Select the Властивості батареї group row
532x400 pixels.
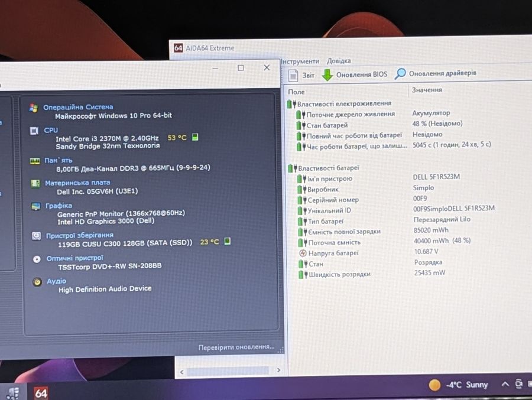click(x=323, y=168)
